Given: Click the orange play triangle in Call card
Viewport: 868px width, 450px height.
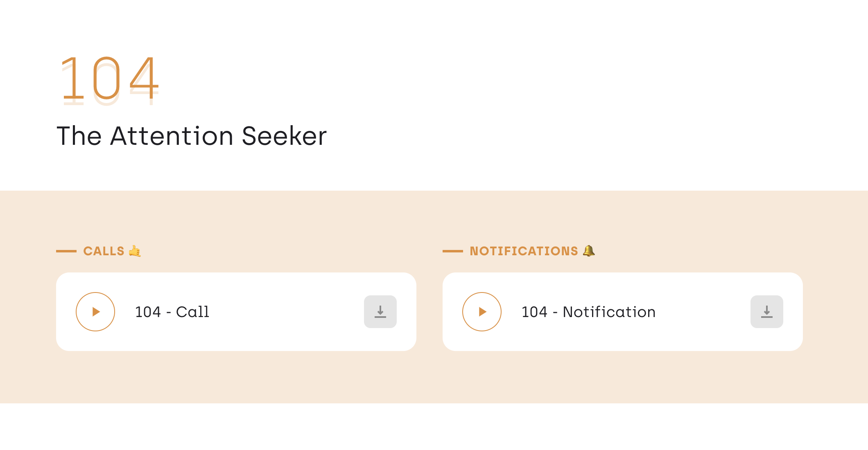Looking at the screenshot, I should (96, 312).
